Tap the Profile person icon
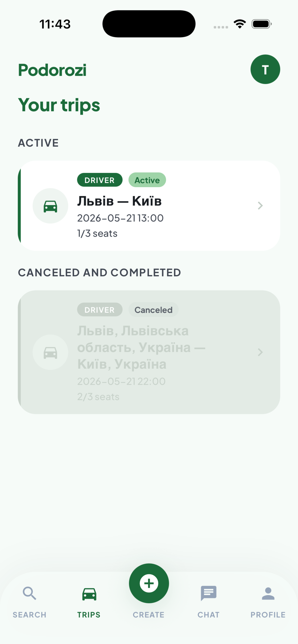The height and width of the screenshot is (644, 298). (268, 593)
